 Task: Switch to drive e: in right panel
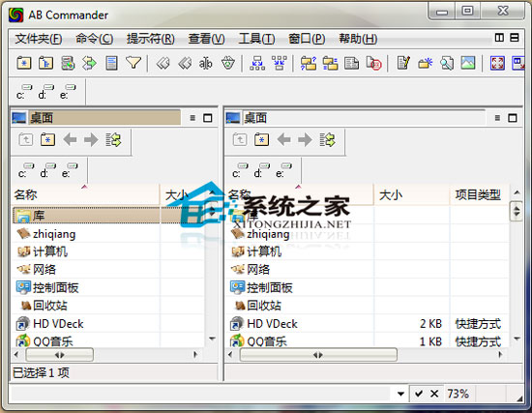[283, 170]
